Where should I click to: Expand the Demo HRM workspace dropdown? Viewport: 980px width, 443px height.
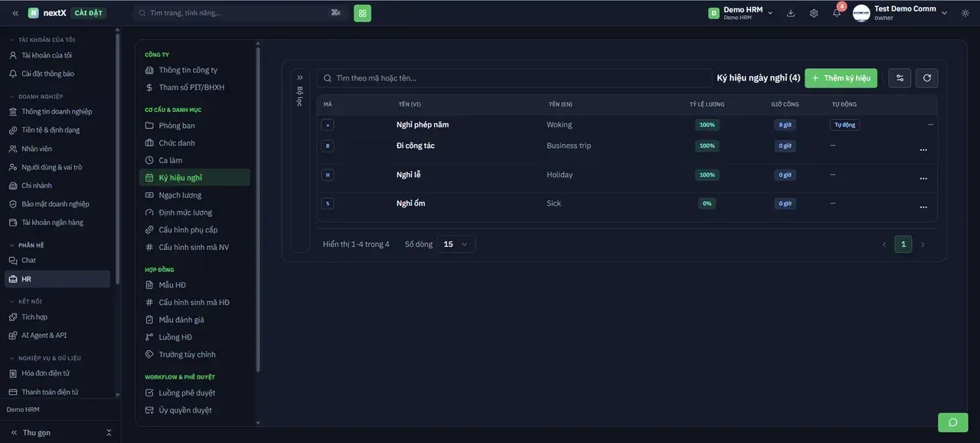(740, 13)
